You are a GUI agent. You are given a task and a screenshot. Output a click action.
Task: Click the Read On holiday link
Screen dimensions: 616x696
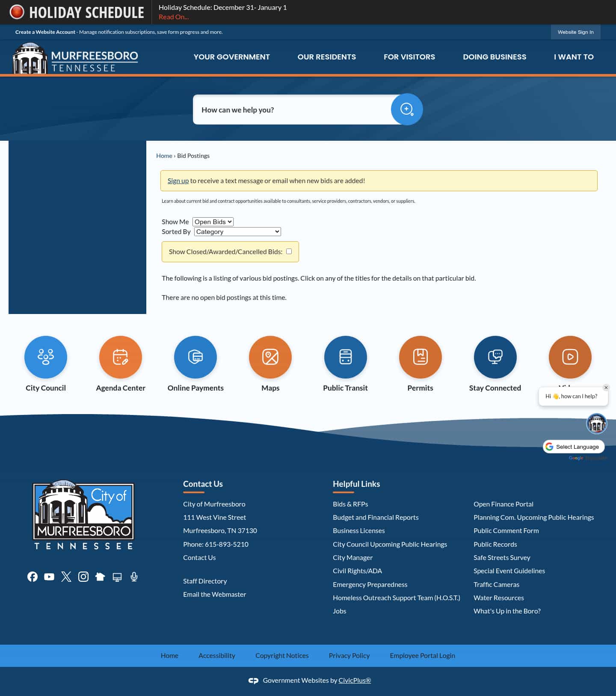pyautogui.click(x=174, y=17)
